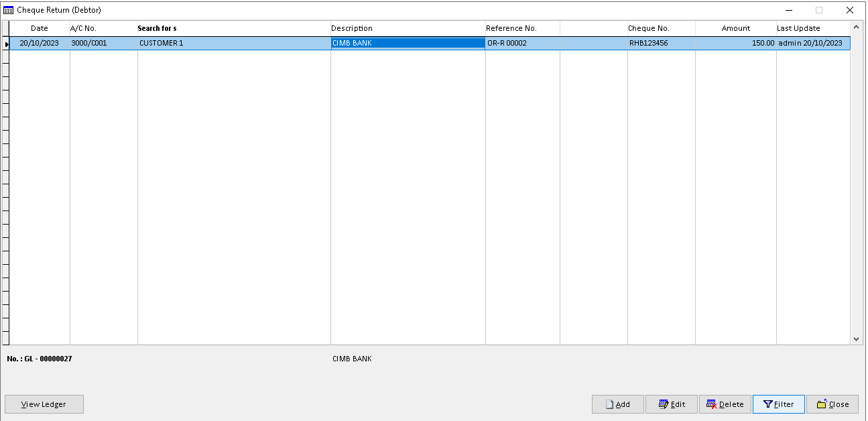Add a new cheque return entry
The width and height of the screenshot is (868, 421).
tap(617, 404)
